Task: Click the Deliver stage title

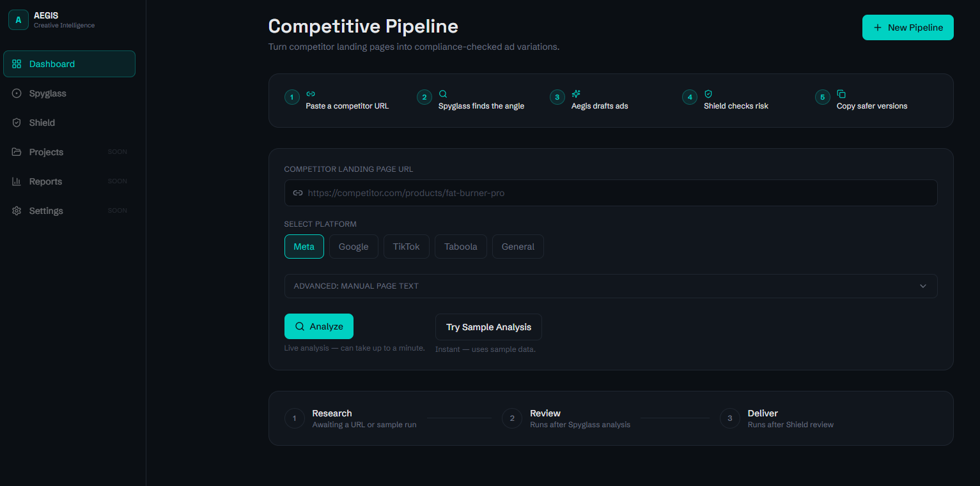Action: coord(763,413)
